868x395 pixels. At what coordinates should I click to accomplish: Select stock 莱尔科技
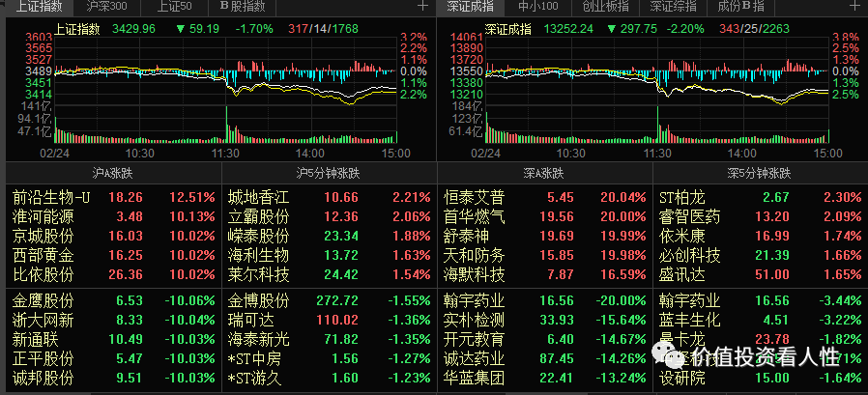tap(329, 275)
